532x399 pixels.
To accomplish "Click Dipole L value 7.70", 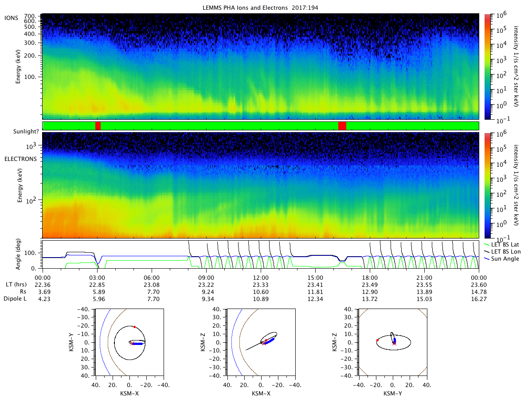I will coord(152,299).
